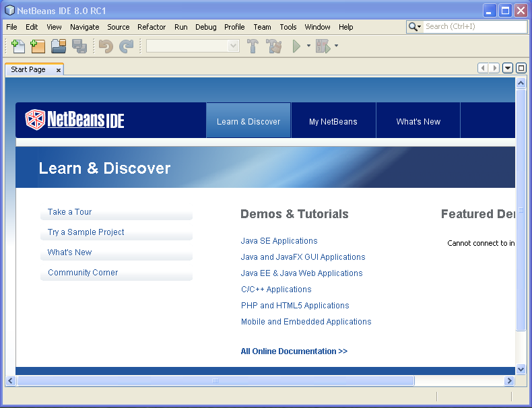Expand the Run Project dropdown arrow
This screenshot has height=408, width=532.
308,46
